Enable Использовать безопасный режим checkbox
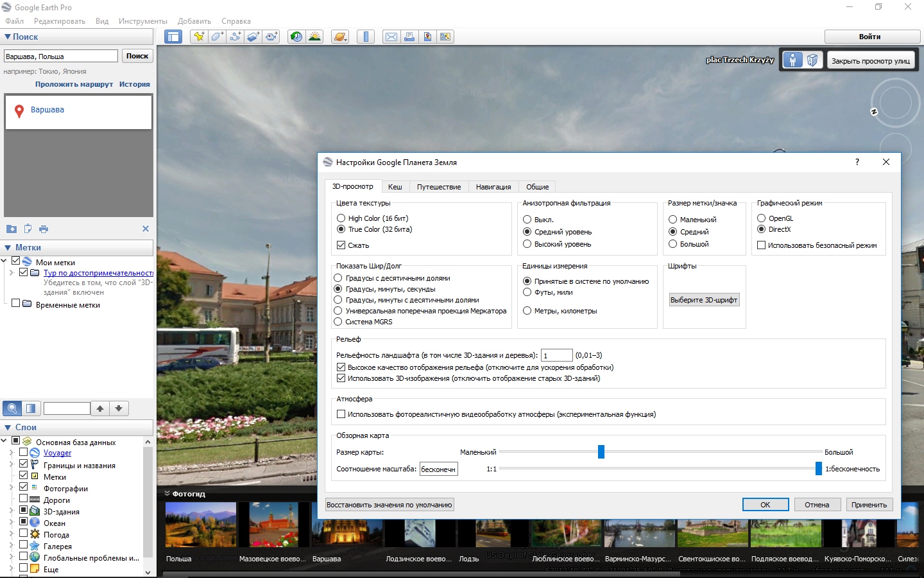 click(x=817, y=245)
